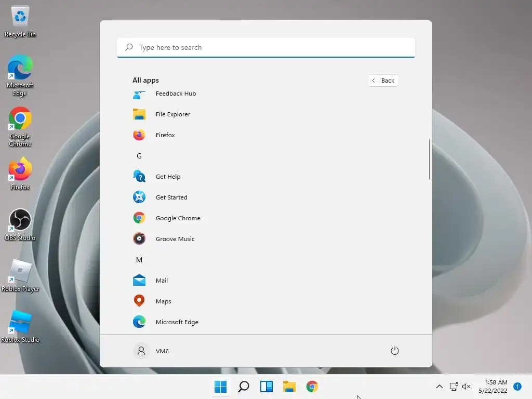Launch Microsoft Edge from All apps list
Screen dimensions: 532x399
[x=265, y=322]
